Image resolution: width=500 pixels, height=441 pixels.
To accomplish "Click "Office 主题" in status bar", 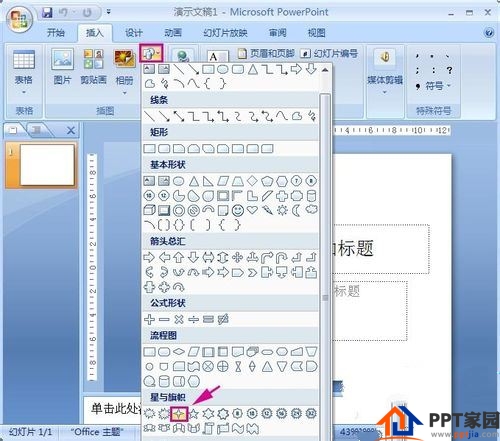I will [x=97, y=432].
